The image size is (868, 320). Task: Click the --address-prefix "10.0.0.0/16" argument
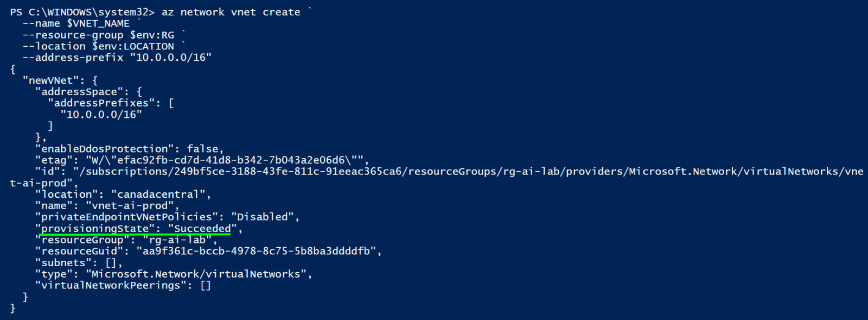[x=117, y=58]
